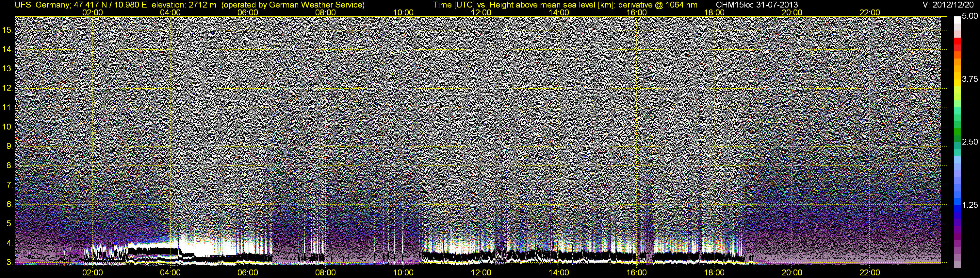
Task: Click the 12:00 label on top time axis
Action: [481, 12]
